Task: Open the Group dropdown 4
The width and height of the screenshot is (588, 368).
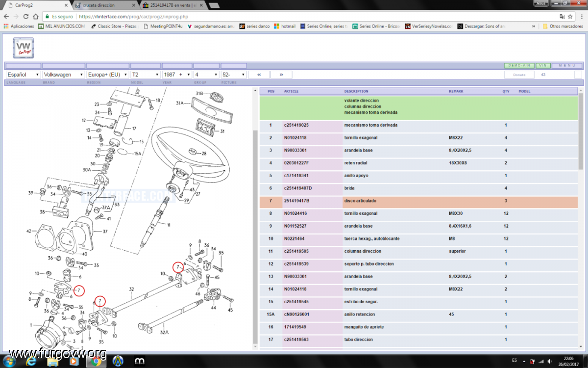Action: [206, 75]
